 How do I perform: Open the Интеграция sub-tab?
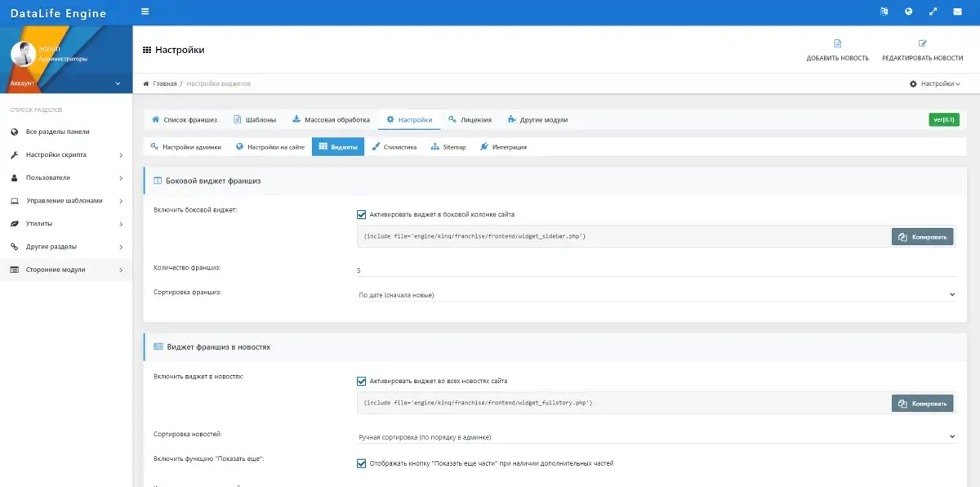[x=504, y=147]
